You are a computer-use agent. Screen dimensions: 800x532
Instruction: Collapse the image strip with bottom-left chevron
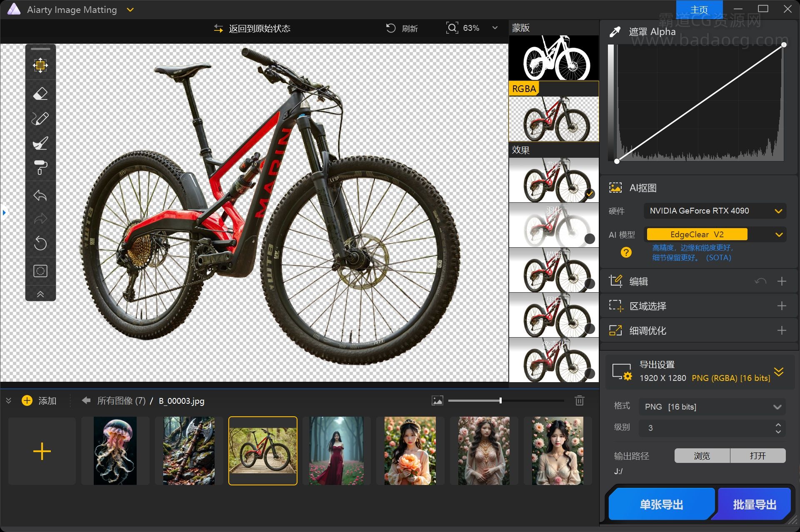pyautogui.click(x=8, y=400)
